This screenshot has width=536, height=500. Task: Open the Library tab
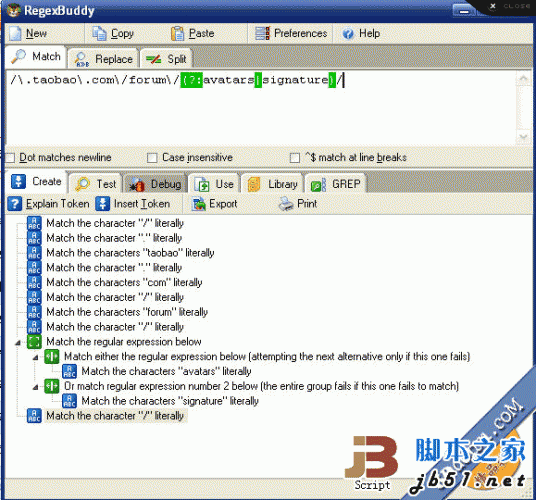point(272,184)
